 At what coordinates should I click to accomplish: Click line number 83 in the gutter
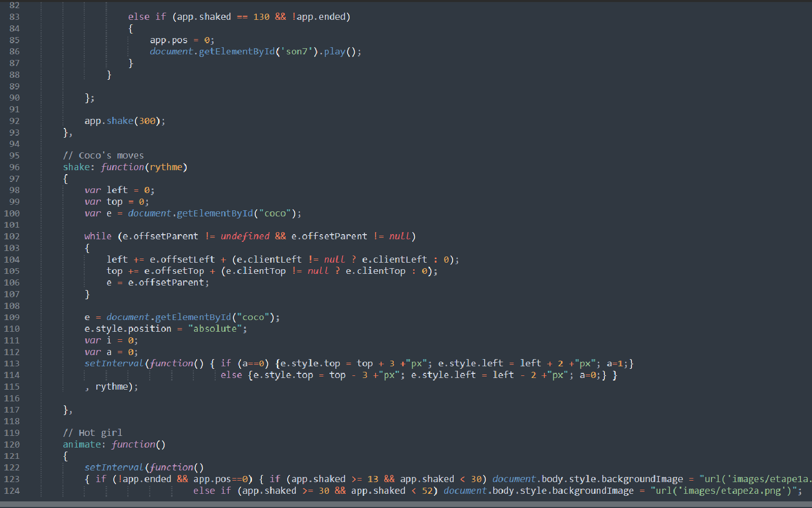coord(14,17)
